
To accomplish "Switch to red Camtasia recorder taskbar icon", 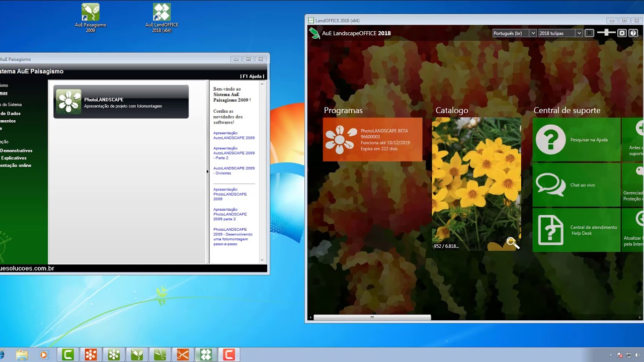I will coord(229,355).
